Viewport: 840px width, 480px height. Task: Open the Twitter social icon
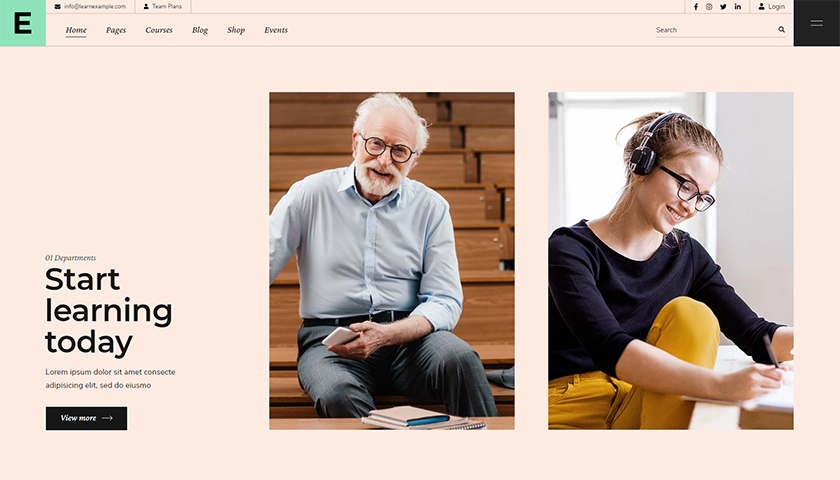coord(723,7)
